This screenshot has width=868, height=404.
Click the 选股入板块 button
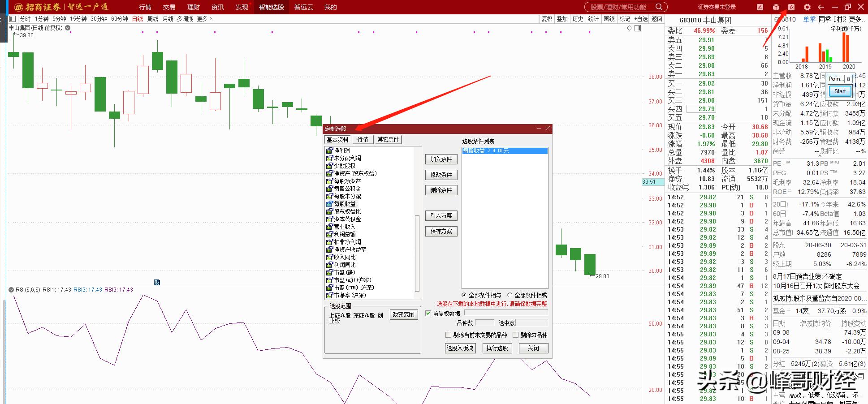pyautogui.click(x=460, y=348)
